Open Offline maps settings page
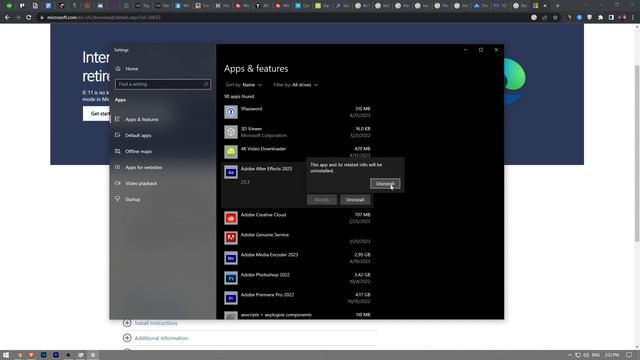The width and height of the screenshot is (640, 360). pyautogui.click(x=138, y=151)
